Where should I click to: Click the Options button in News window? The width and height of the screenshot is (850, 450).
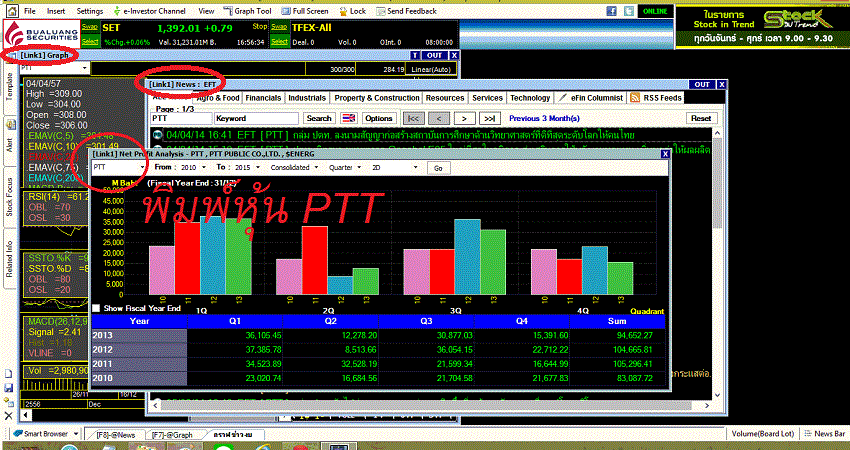[x=378, y=118]
